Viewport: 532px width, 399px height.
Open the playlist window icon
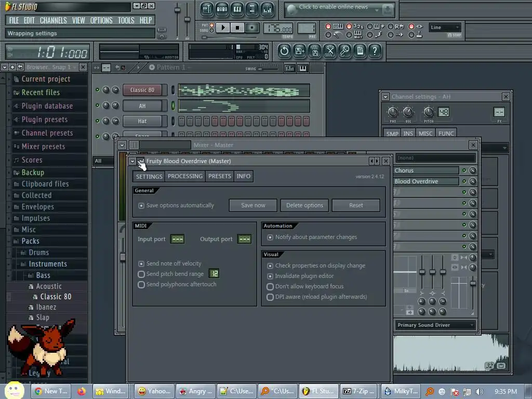point(207,9)
